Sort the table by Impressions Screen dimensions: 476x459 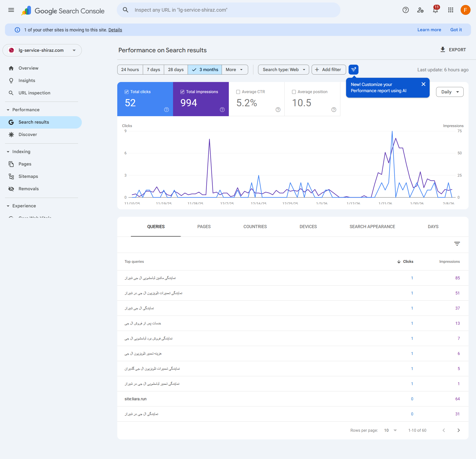[449, 262]
